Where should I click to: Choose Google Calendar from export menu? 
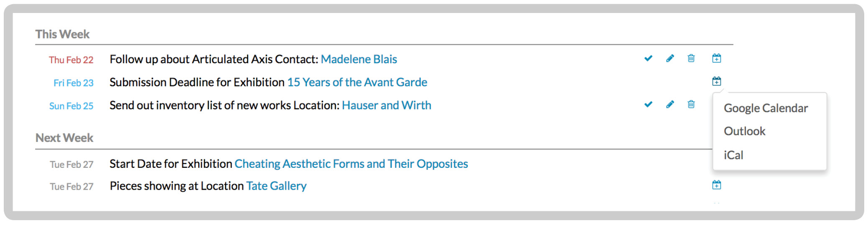point(766,108)
